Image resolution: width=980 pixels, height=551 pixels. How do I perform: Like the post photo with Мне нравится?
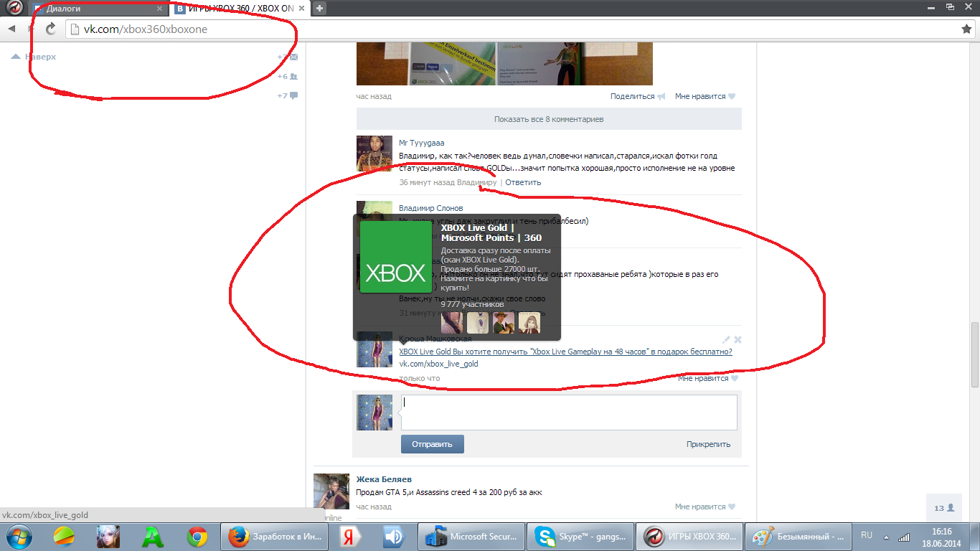point(705,96)
